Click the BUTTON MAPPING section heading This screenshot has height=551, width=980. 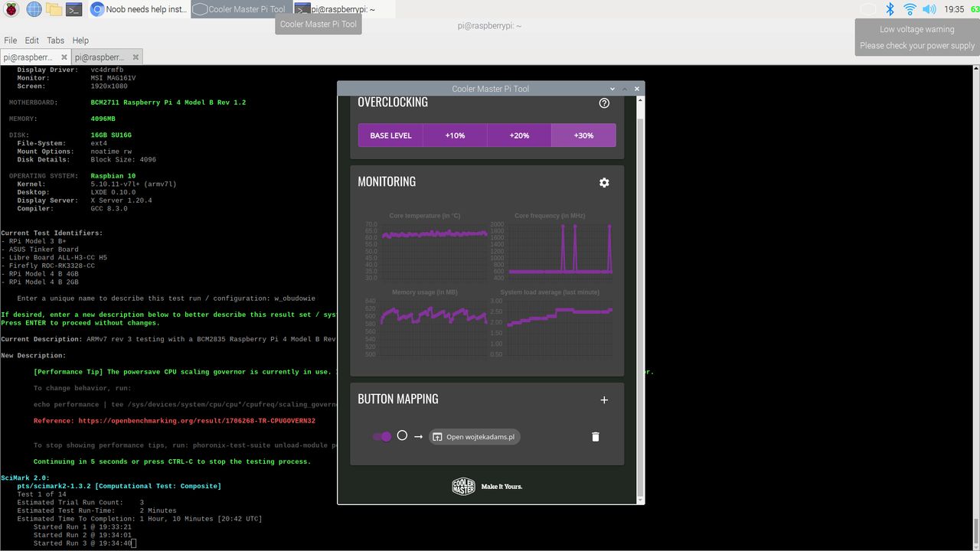[x=398, y=399]
